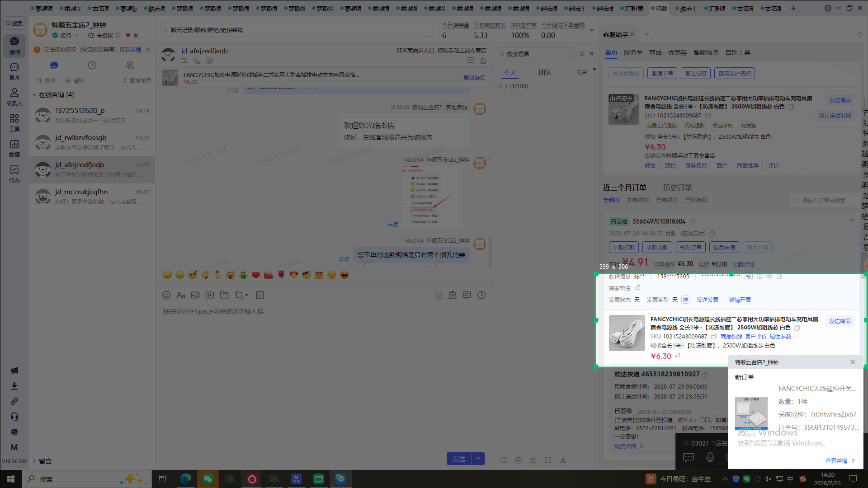Click the megaphone announcement icon in sidebar
The width and height of the screenshot is (868, 488).
[14, 371]
